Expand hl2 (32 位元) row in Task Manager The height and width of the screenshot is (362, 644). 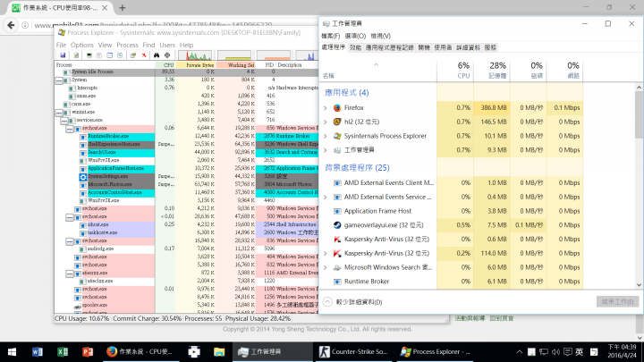tap(326, 122)
